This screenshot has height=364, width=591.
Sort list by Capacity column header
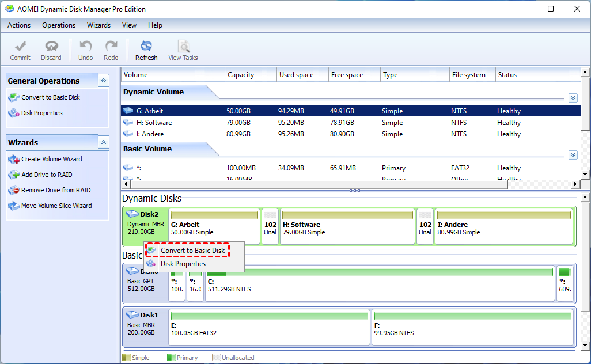tap(240, 75)
